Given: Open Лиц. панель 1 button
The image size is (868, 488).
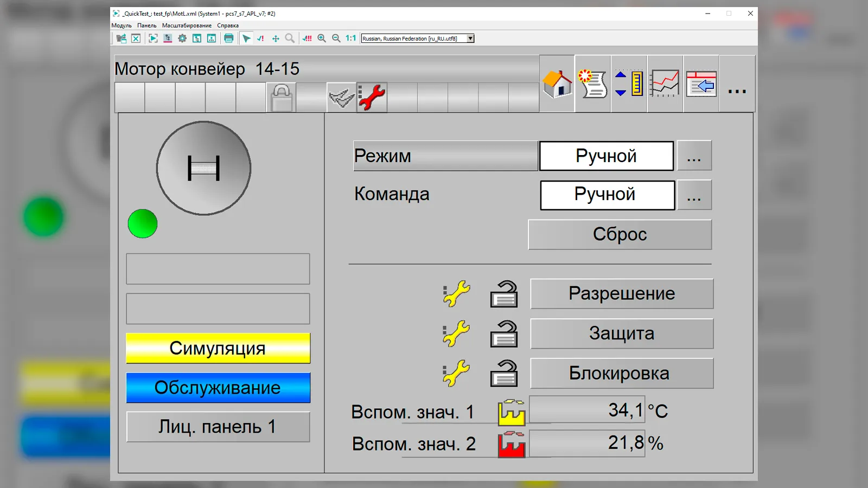Looking at the screenshot, I should click(x=218, y=427).
